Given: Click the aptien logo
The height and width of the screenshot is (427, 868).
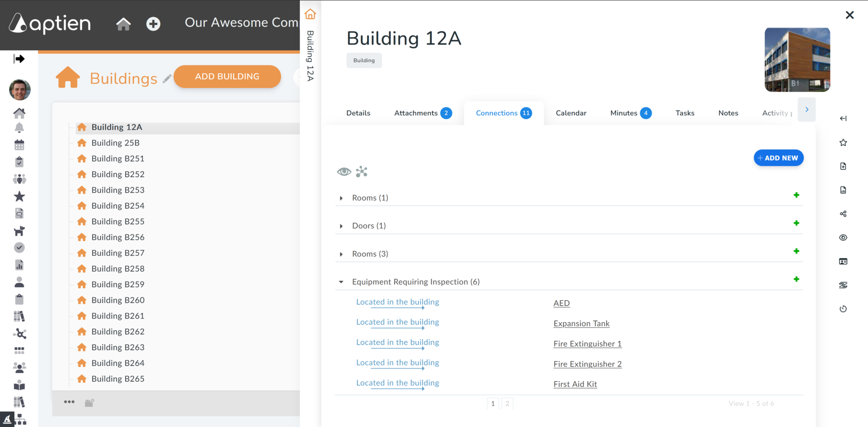Looking at the screenshot, I should (x=50, y=23).
